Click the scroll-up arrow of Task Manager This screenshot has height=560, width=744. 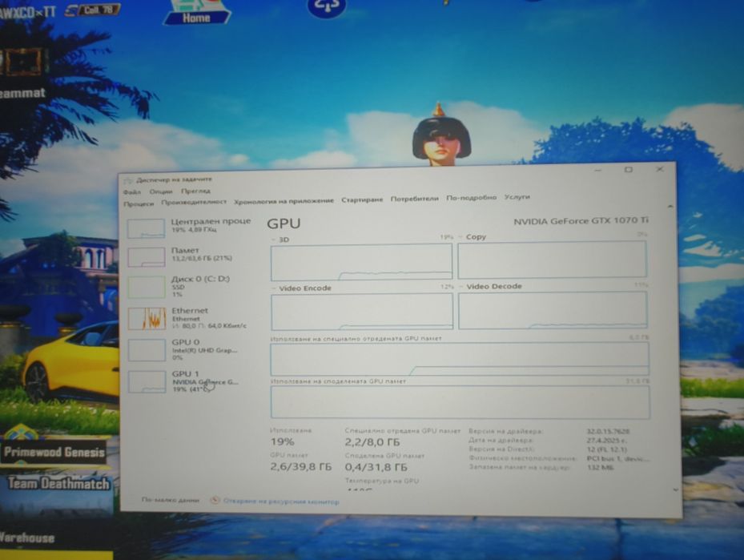pyautogui.click(x=670, y=207)
